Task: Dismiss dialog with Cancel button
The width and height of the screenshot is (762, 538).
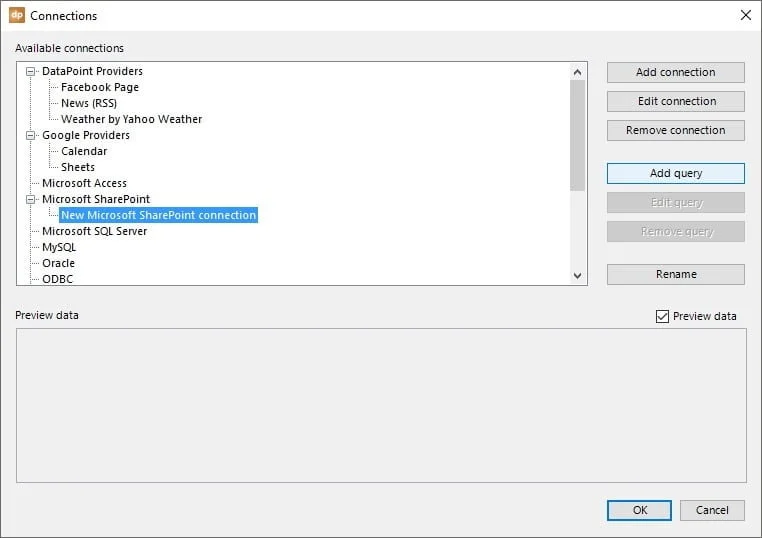Action: (712, 510)
